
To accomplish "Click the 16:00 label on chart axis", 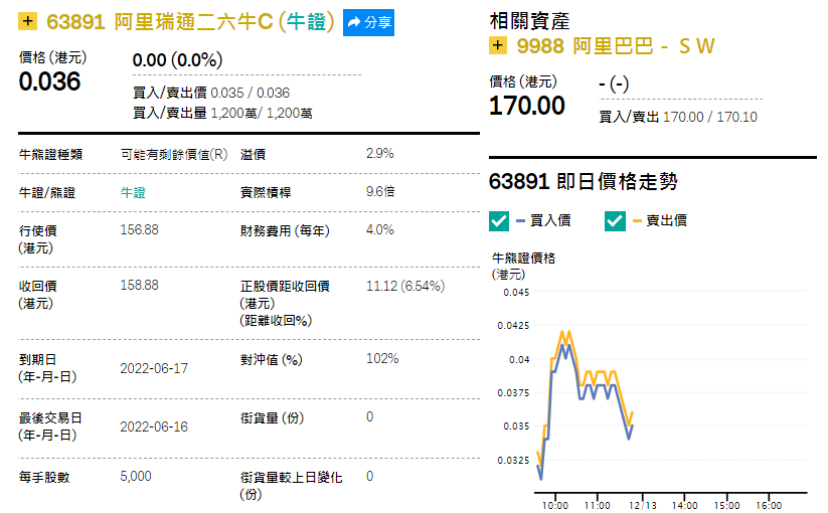I will pyautogui.click(x=769, y=505).
